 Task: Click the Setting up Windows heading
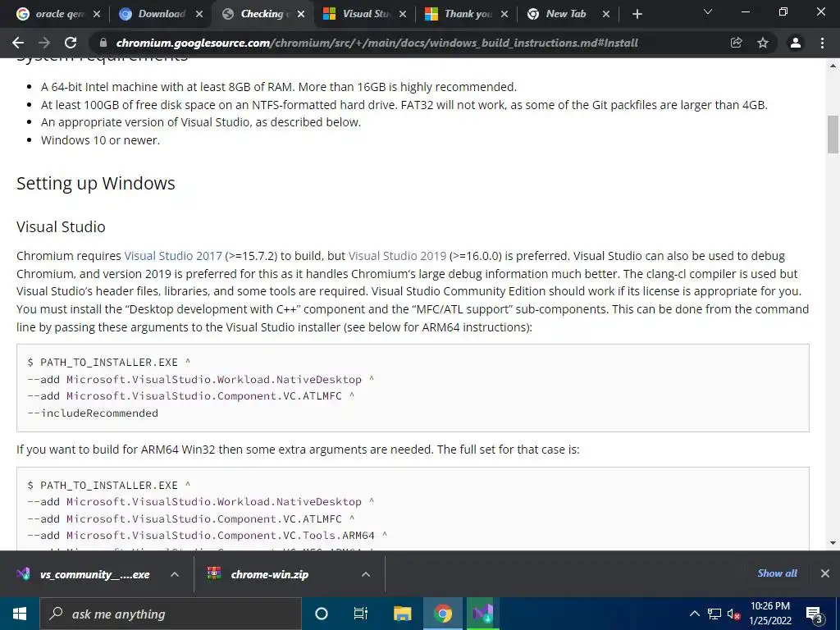coord(96,183)
